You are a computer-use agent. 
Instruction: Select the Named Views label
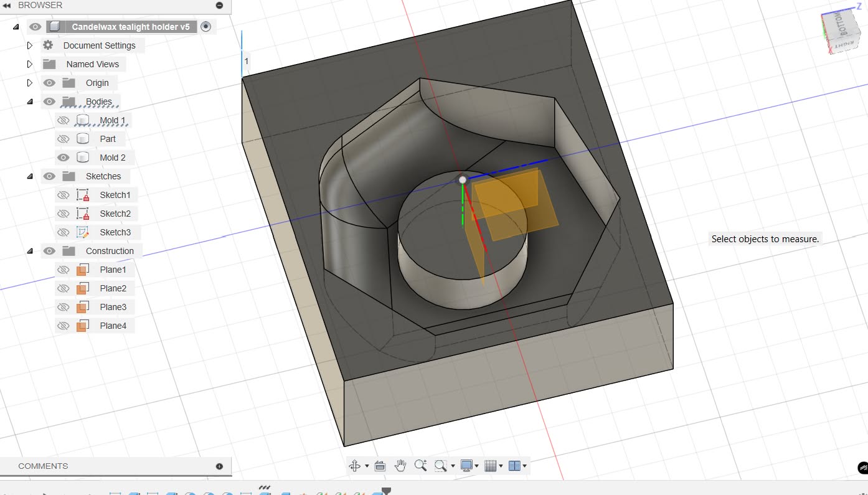click(x=93, y=64)
